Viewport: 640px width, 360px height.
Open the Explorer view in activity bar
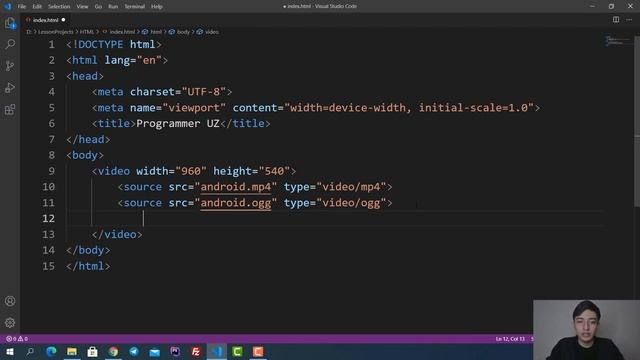(10, 23)
